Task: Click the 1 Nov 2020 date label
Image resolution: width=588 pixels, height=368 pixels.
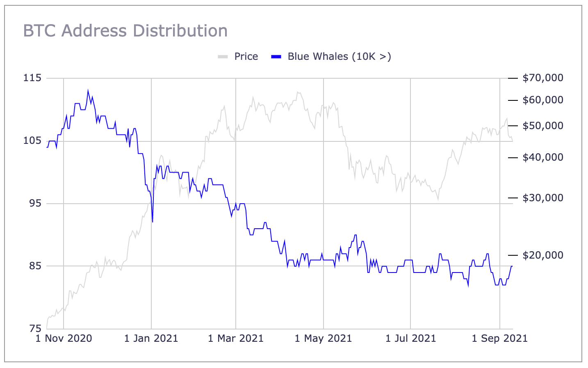Action: tap(64, 338)
